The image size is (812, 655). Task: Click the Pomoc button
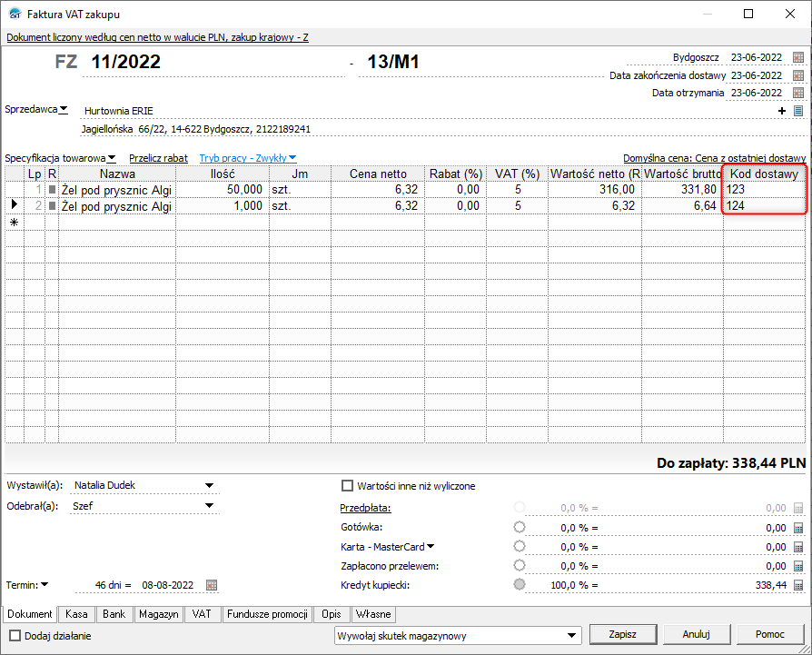click(770, 634)
